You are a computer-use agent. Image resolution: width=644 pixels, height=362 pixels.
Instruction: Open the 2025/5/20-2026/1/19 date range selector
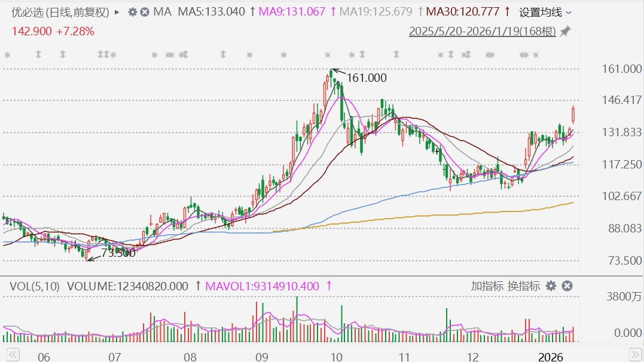482,32
